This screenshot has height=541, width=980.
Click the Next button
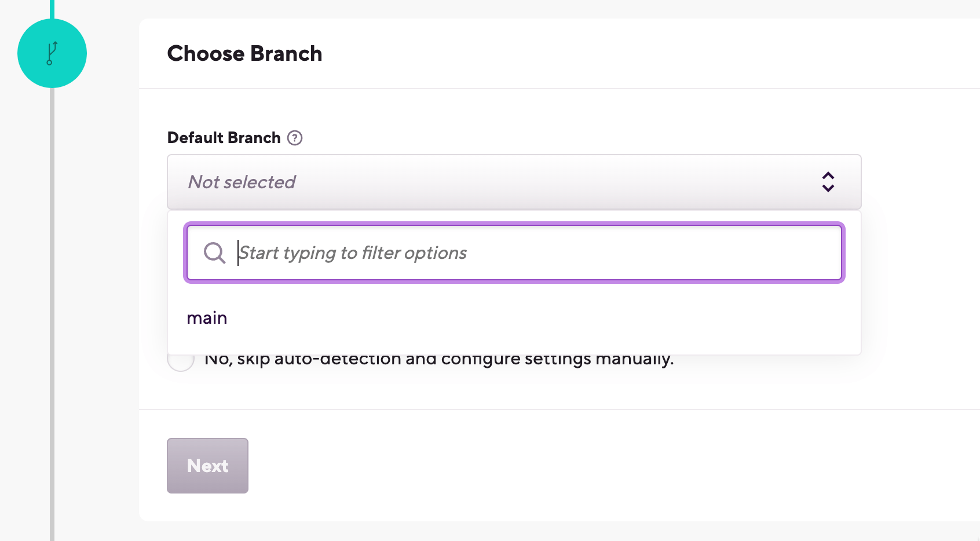[207, 466]
